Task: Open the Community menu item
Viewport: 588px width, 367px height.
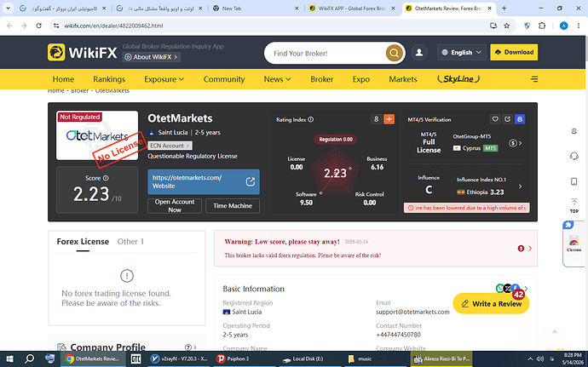Action: pyautogui.click(x=224, y=79)
